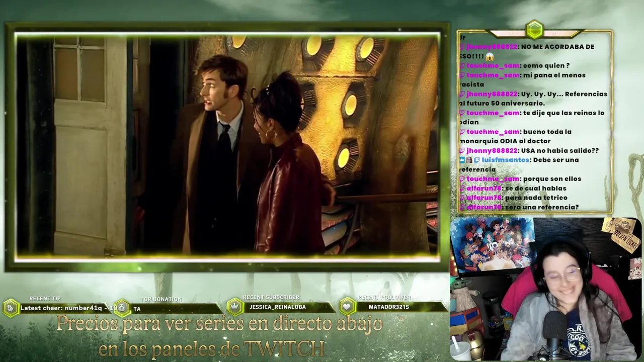This screenshot has height=362, width=644.
Task: Click Twitch badge before 'porque son ellos'
Action: click(462, 179)
